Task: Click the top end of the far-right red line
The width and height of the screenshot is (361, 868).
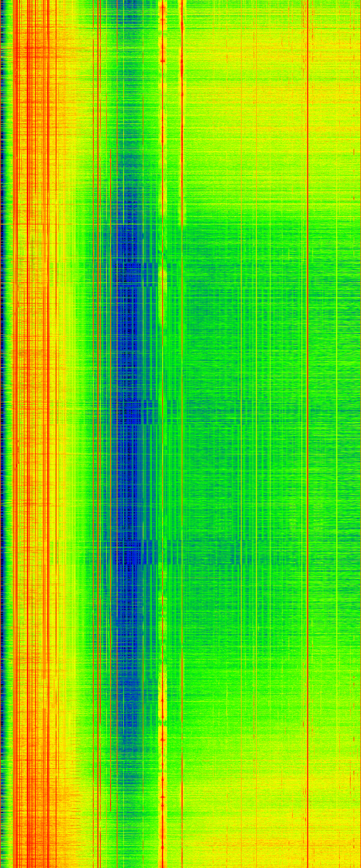Action: [308, 2]
